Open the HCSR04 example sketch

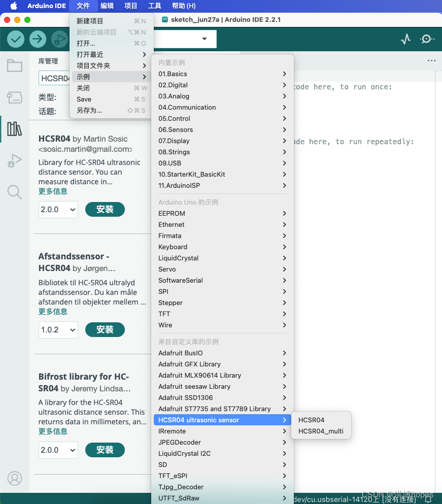(x=321, y=420)
